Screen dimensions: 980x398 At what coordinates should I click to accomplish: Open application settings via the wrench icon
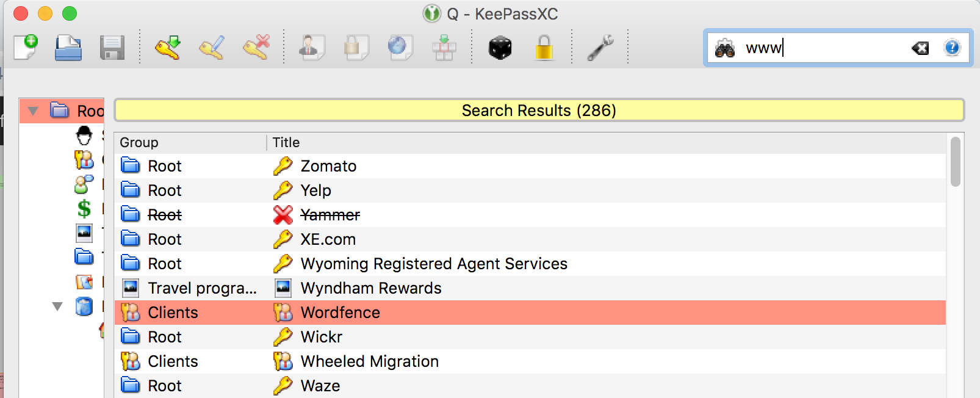tap(601, 48)
